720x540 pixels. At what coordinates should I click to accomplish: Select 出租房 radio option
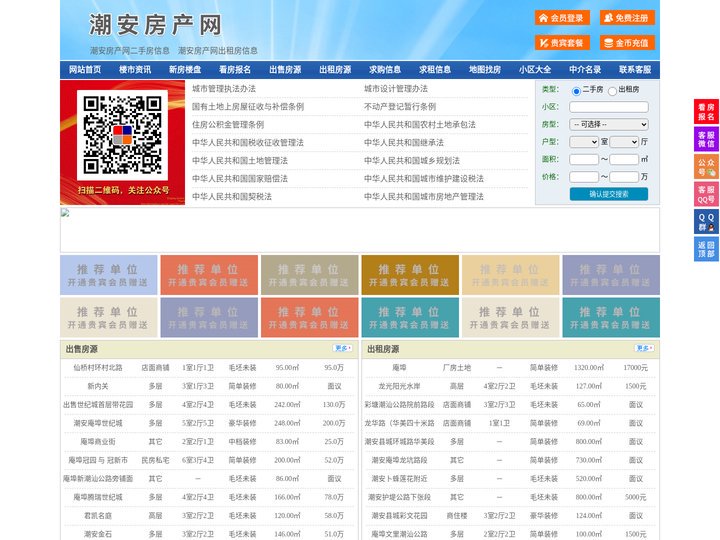pos(612,91)
